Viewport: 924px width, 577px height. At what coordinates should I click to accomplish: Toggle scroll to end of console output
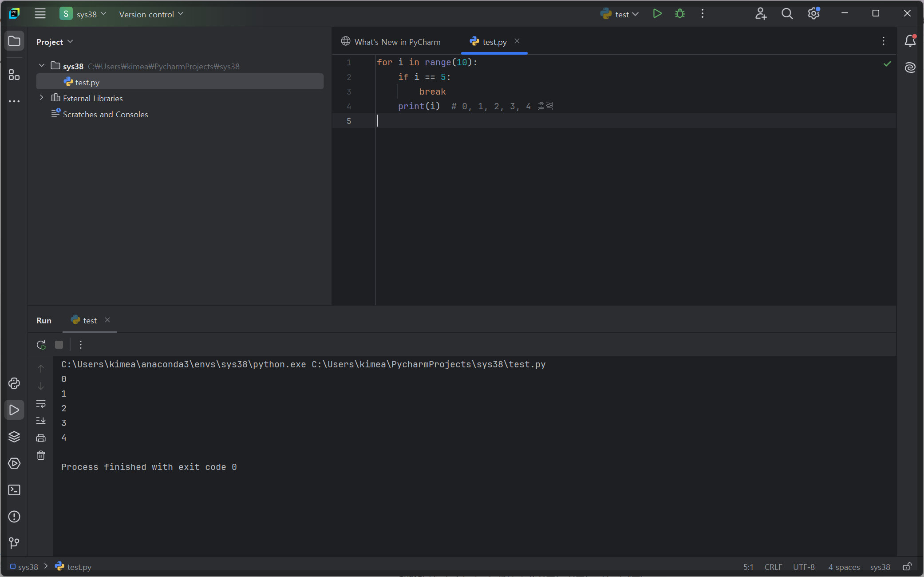pos(41,420)
